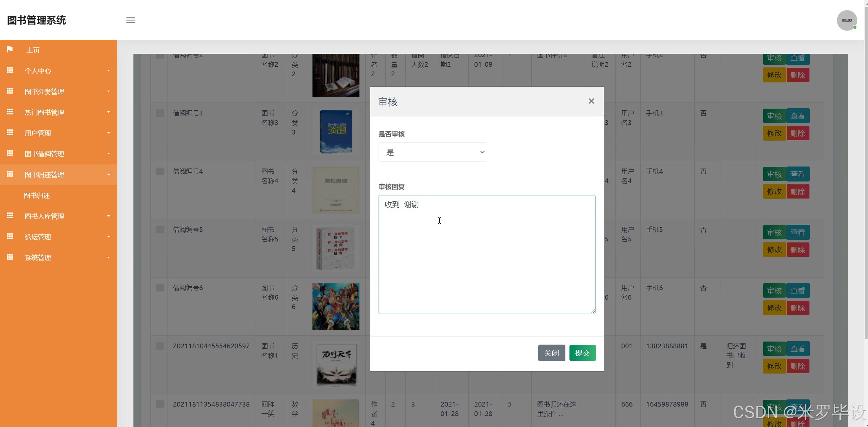This screenshot has width=868, height=427.
Task: Click the grid icon beside 用户管理
Action: click(x=10, y=132)
